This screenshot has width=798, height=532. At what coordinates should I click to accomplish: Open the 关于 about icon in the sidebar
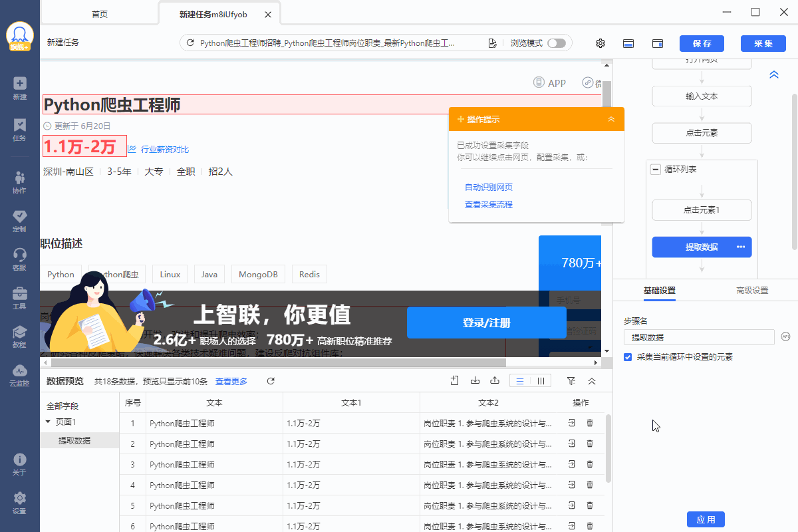pyautogui.click(x=19, y=464)
